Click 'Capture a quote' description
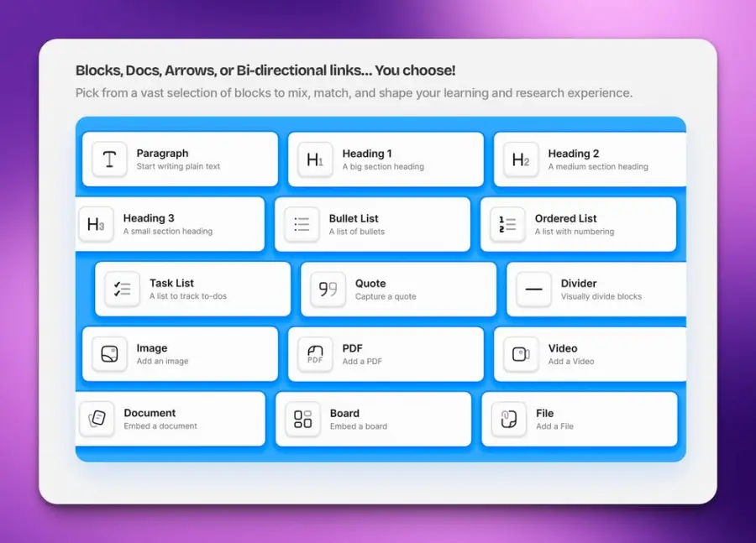 tap(386, 297)
